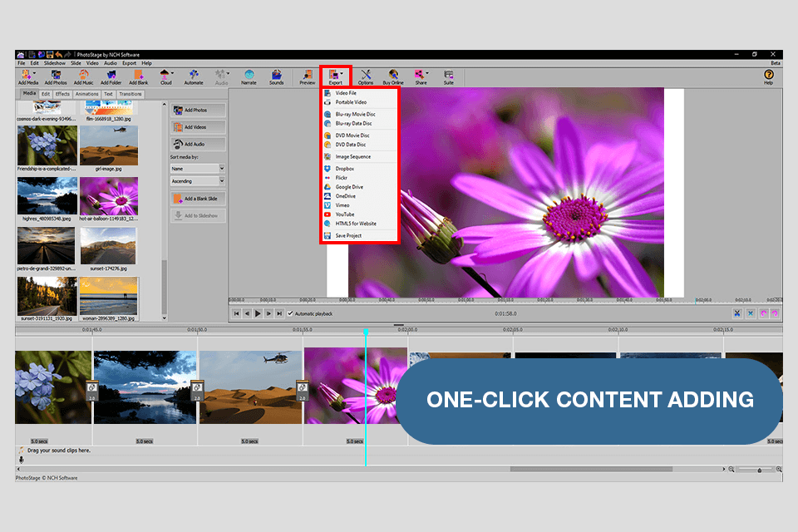
Task: Click transition icon between flower and lake clips
Action: pyautogui.click(x=92, y=391)
